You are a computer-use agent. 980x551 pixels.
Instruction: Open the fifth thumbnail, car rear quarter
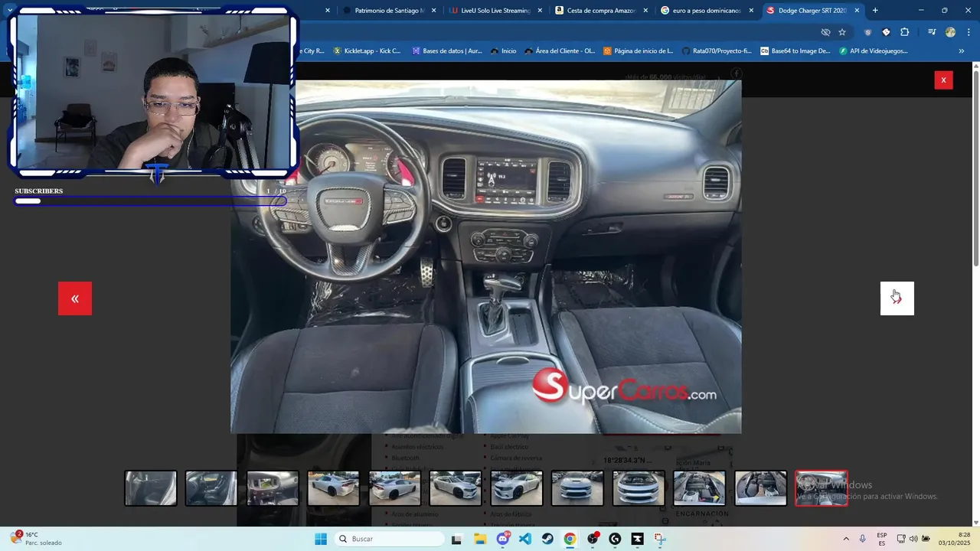[394, 488]
